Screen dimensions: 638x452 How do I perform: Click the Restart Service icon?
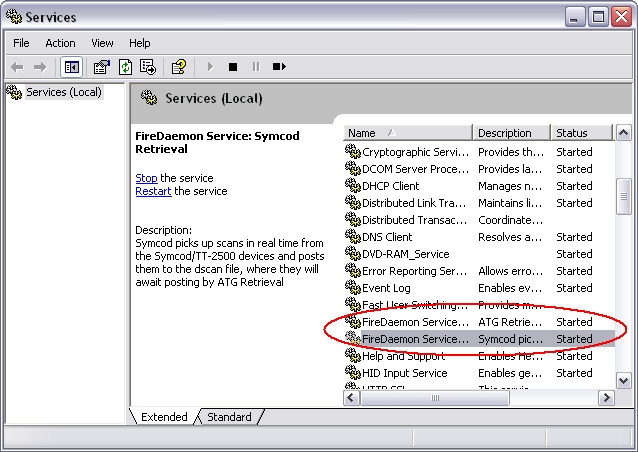click(x=279, y=66)
